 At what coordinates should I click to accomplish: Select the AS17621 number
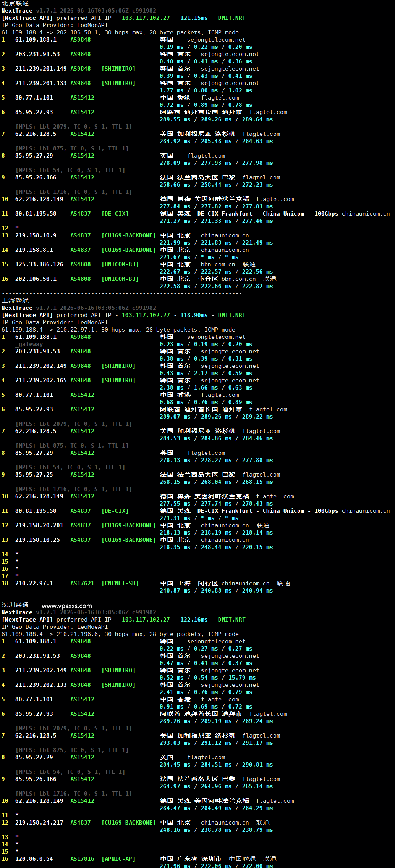[82, 583]
